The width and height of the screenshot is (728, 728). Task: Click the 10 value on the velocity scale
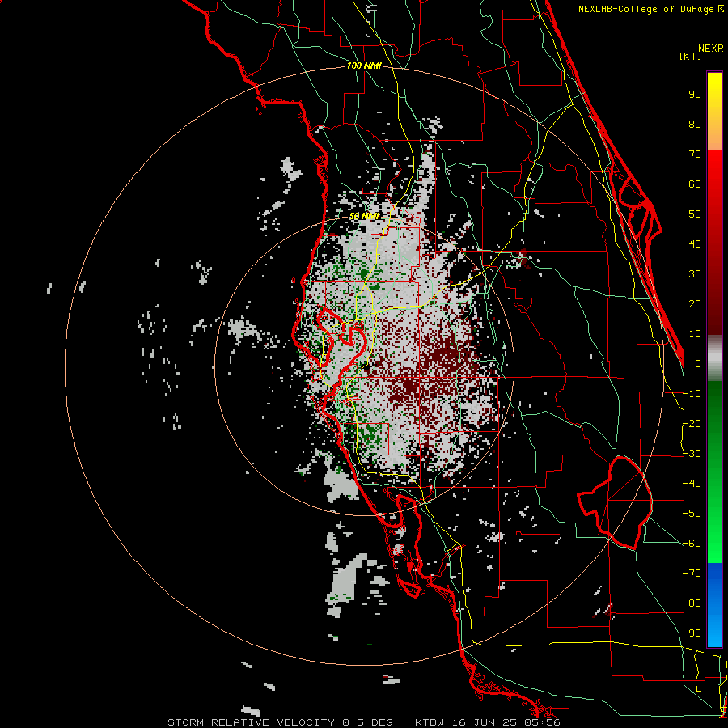point(695,334)
